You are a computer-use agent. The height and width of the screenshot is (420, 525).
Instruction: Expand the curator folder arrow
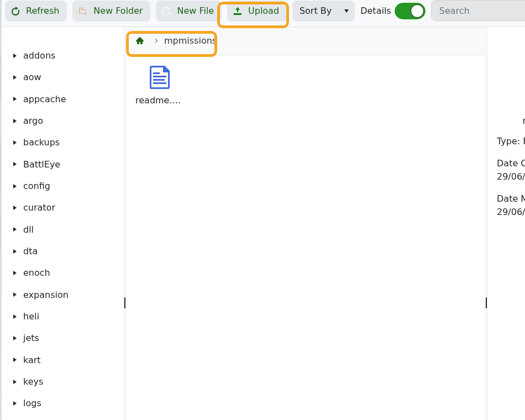(15, 208)
